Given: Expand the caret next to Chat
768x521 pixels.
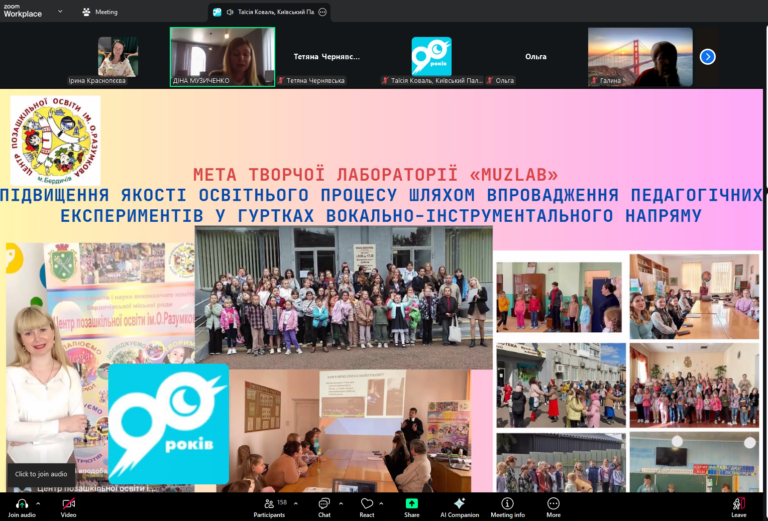Looking at the screenshot, I should [341, 503].
